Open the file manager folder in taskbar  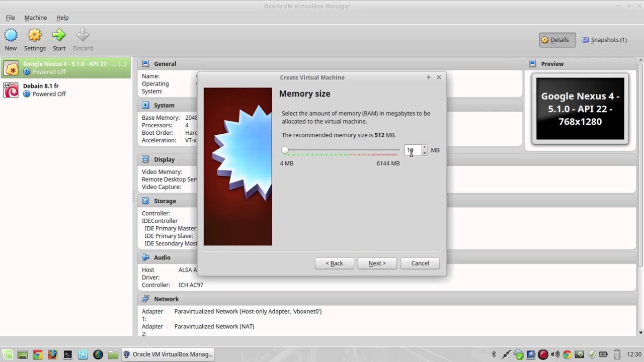[113, 354]
